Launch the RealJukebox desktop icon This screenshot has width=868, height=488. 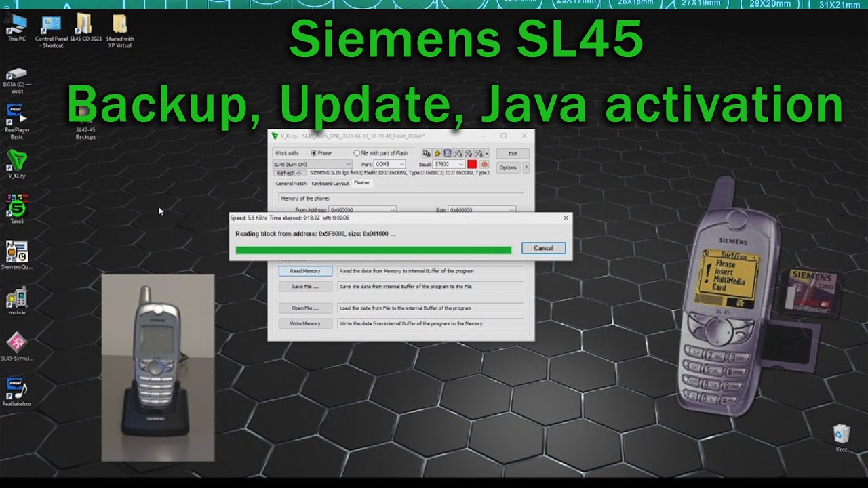coord(16,392)
